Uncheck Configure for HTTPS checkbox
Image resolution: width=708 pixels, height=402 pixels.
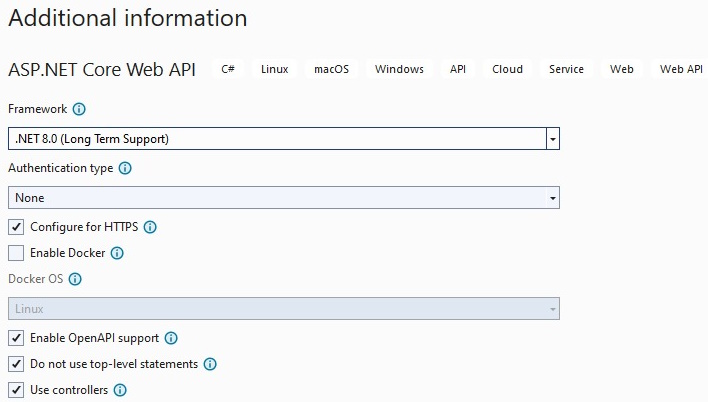coord(16,227)
